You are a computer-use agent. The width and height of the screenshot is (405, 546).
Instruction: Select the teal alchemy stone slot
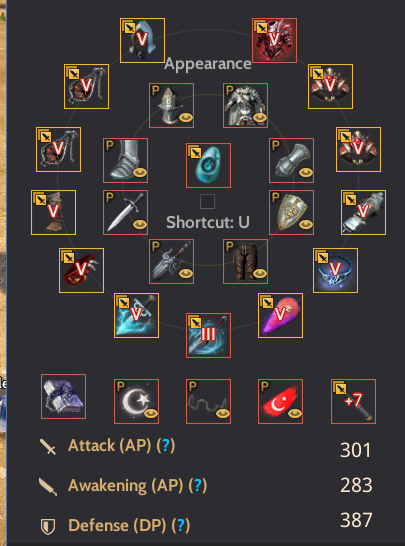(208, 165)
